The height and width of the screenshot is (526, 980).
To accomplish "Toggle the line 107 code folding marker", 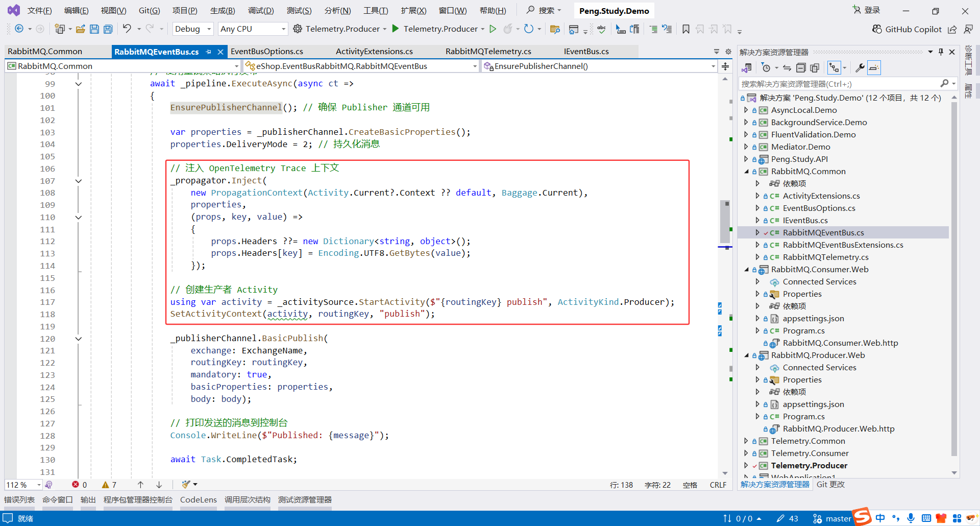I will pos(79,181).
